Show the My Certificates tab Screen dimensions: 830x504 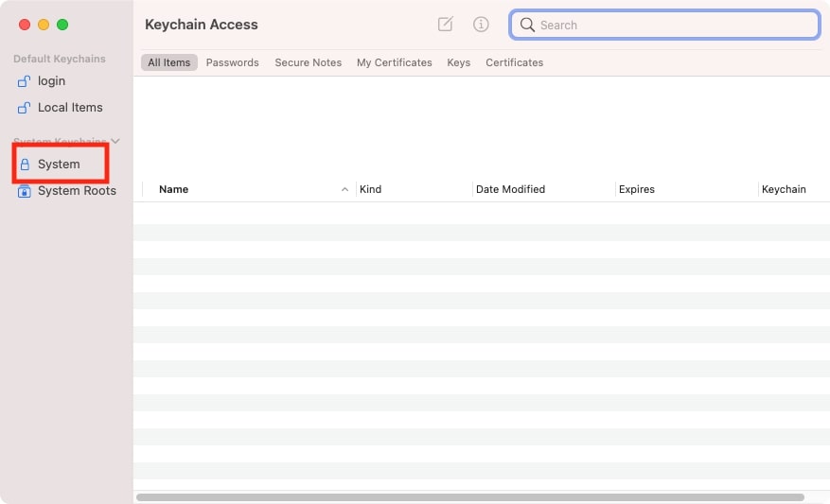(x=395, y=62)
